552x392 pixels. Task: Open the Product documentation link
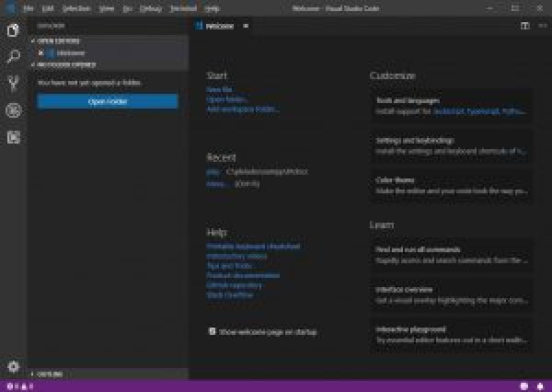tap(243, 275)
